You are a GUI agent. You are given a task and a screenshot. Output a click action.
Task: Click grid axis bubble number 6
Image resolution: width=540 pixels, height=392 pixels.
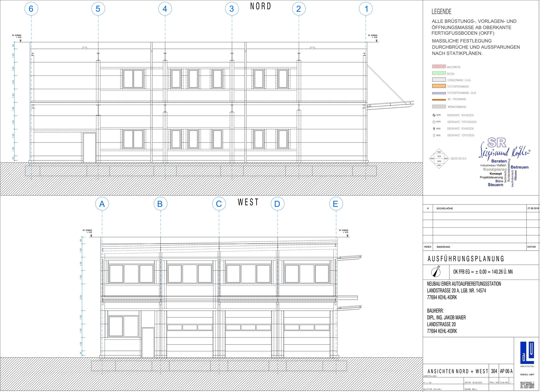tap(31, 9)
